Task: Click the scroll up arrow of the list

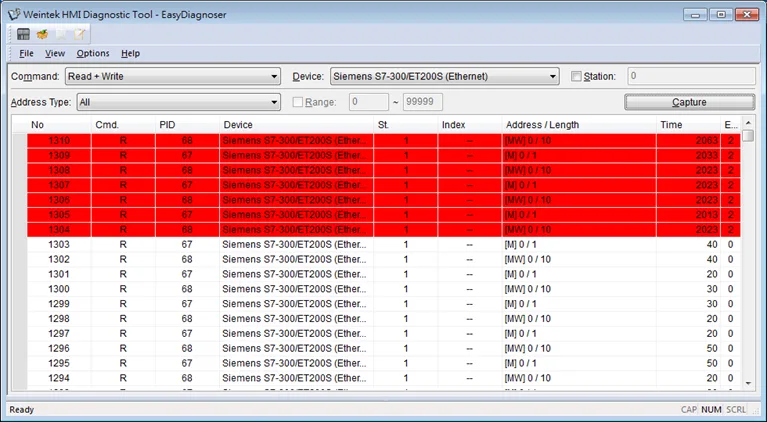Action: [x=748, y=122]
